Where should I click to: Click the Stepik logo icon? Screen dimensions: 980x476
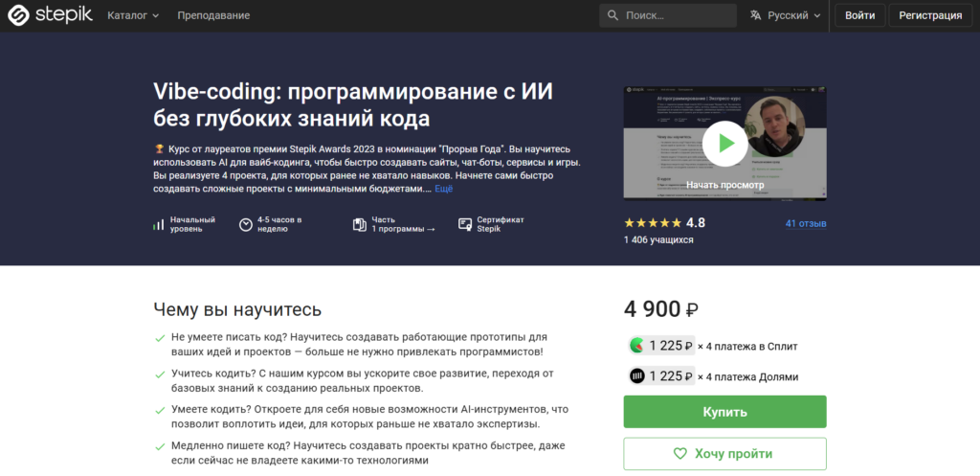(18, 15)
